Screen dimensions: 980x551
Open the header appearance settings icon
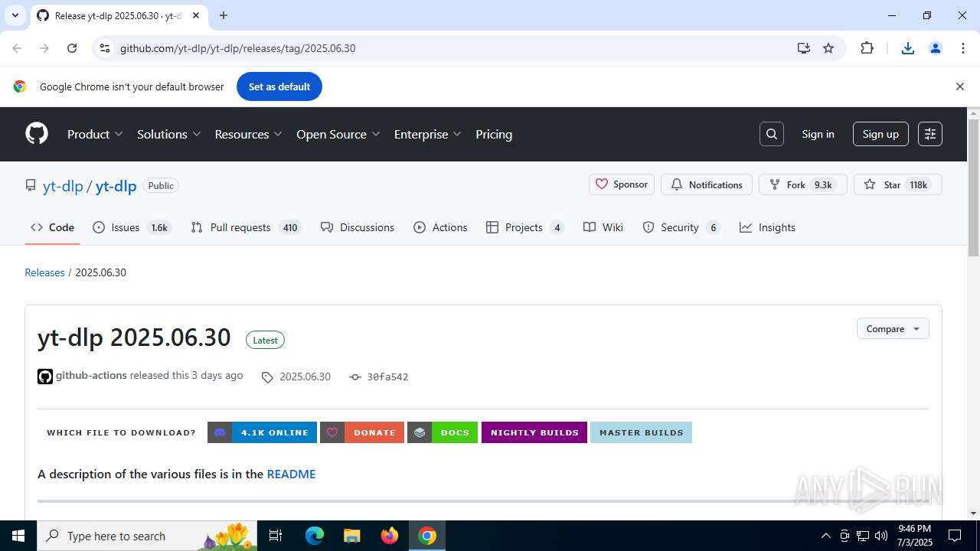click(930, 134)
